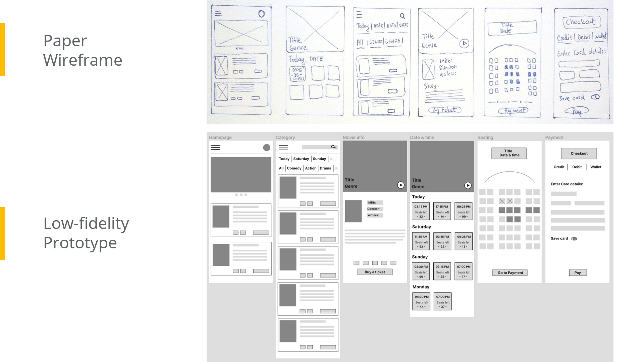644x362 pixels.
Task: Select the Wallet payment tab on checkout
Action: pyautogui.click(x=596, y=167)
